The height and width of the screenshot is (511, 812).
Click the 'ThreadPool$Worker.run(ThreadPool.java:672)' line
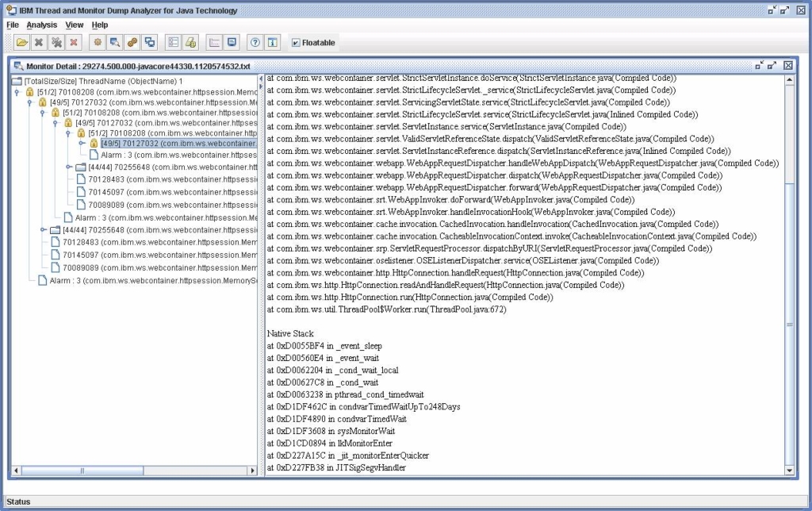tap(386, 309)
